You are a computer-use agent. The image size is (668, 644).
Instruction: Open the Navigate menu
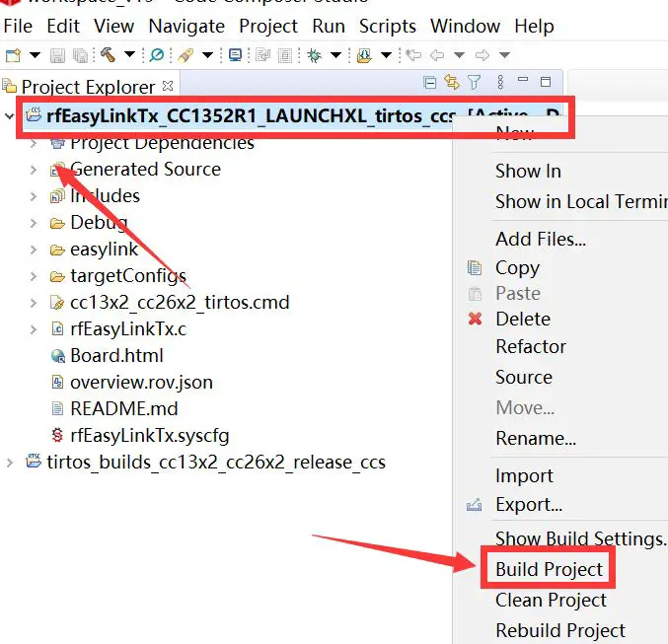(x=186, y=27)
